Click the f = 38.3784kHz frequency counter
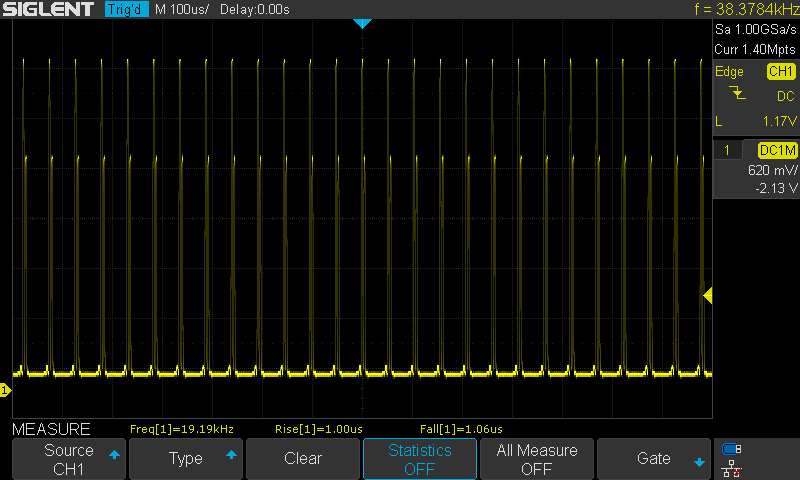Screen dimensions: 800x480 pyautogui.click(x=746, y=9)
